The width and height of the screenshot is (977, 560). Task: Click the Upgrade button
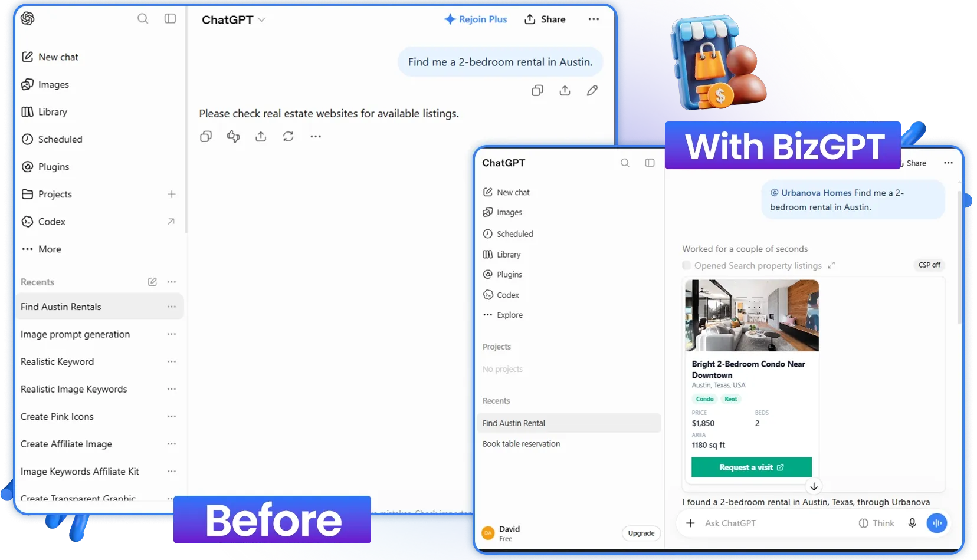pos(641,533)
